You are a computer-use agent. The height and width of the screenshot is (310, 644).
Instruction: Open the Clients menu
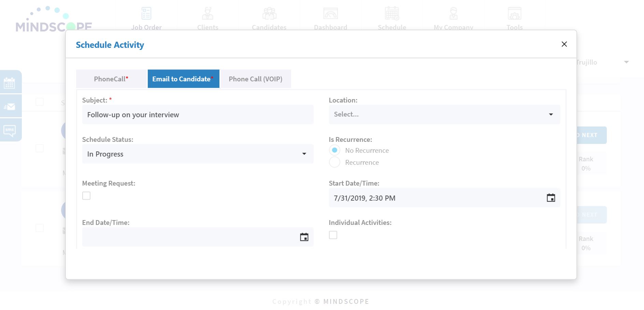click(207, 18)
